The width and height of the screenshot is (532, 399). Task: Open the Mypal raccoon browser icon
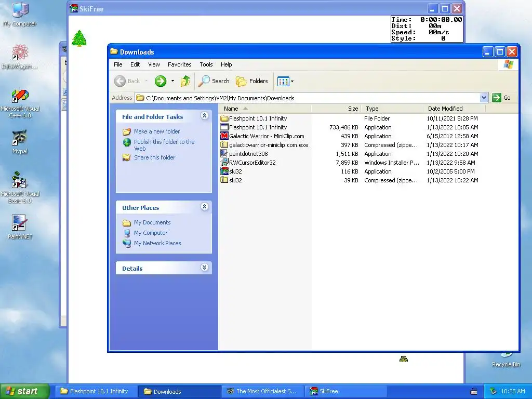point(20,142)
